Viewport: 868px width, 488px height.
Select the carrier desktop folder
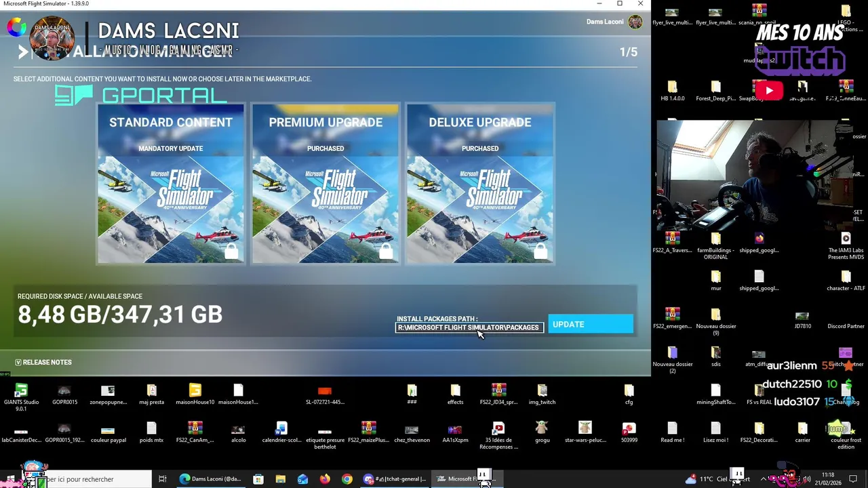(802, 433)
